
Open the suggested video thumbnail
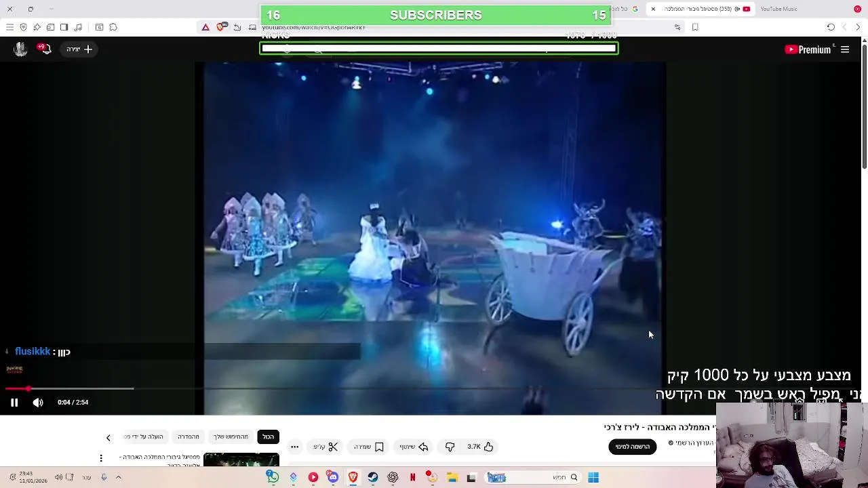click(241, 460)
